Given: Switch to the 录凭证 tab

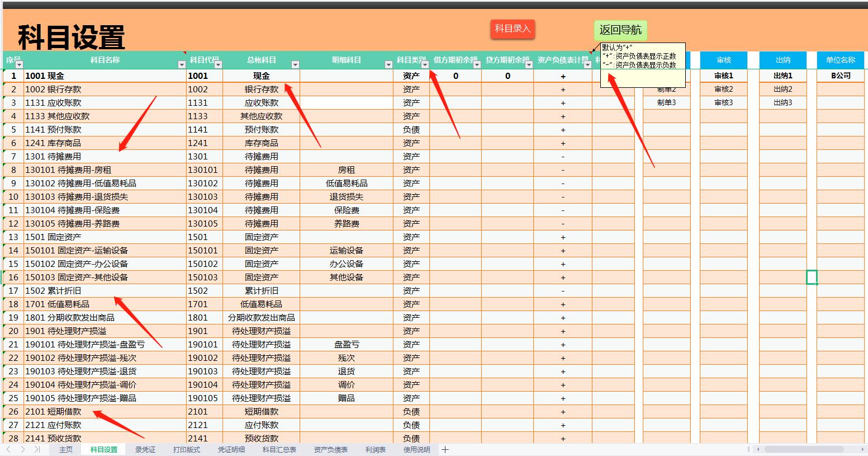Looking at the screenshot, I should tap(145, 449).
